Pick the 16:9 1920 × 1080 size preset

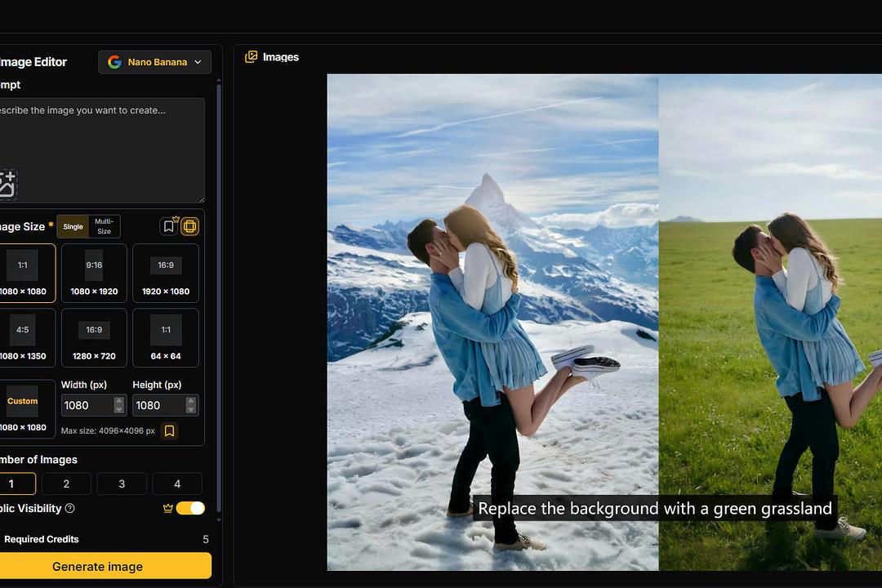pos(166,273)
